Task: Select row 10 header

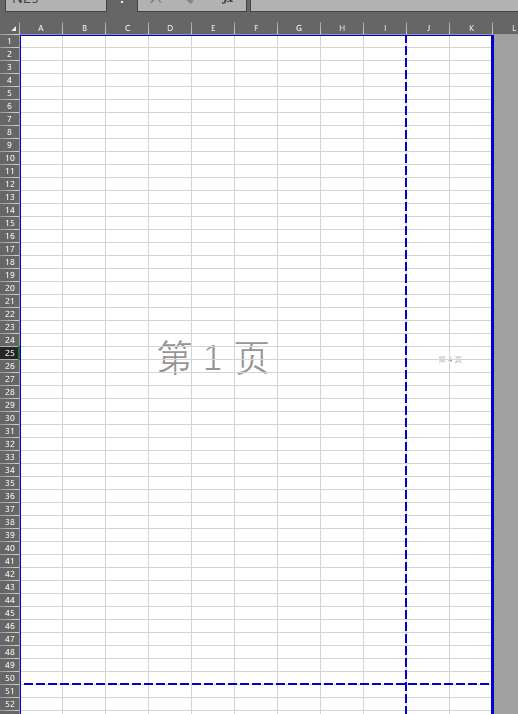Action: 10,158
